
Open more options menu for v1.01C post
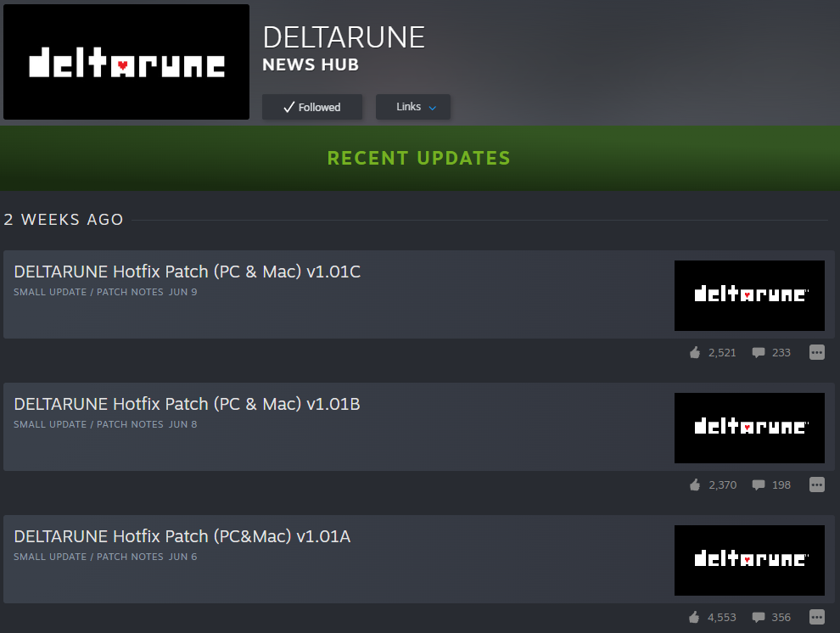(816, 352)
